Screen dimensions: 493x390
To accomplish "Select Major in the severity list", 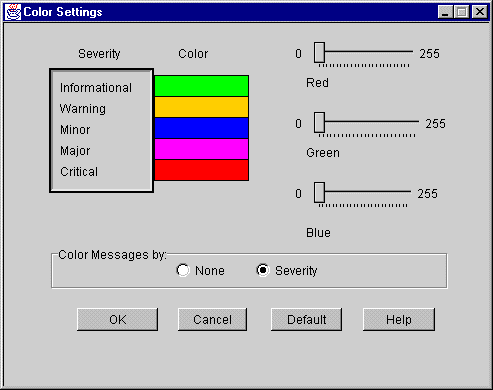I will coord(75,151).
